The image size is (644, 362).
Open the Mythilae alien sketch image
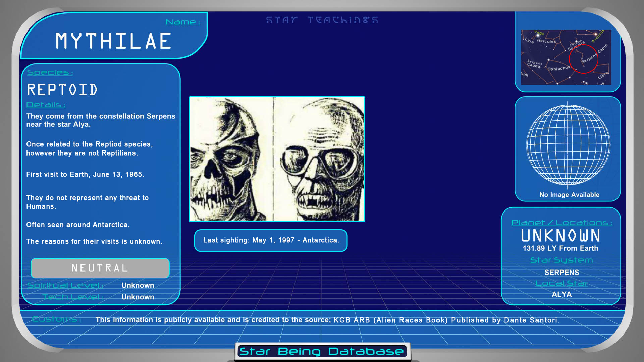277,159
